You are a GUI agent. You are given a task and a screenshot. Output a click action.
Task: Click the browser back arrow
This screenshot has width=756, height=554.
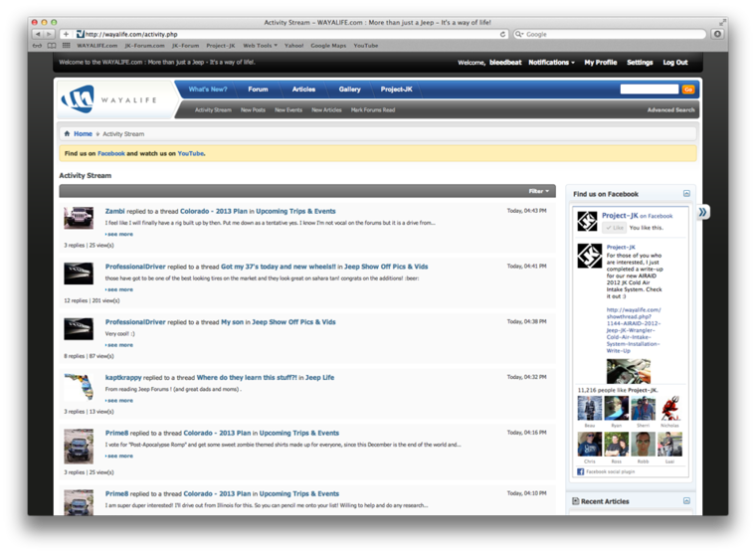coord(39,34)
